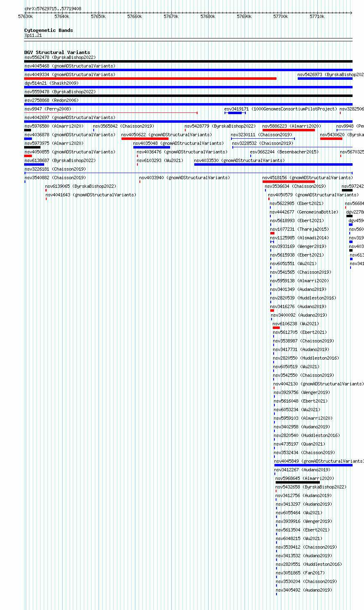Open nsv5559478 (ByrskaBishop2022) label
Image resolution: width=364 pixels, height=610 pixels.
[x=60, y=92]
